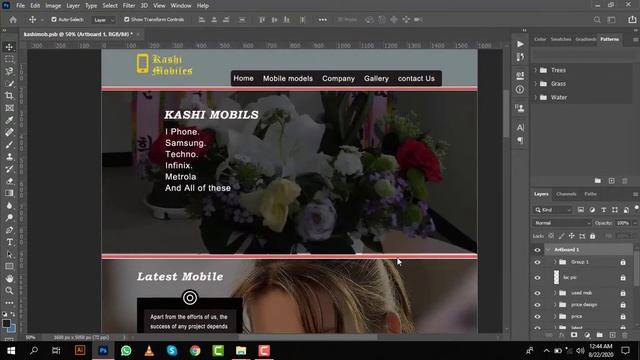
Task: Select the kashimob.psd document tab
Action: (x=78, y=34)
